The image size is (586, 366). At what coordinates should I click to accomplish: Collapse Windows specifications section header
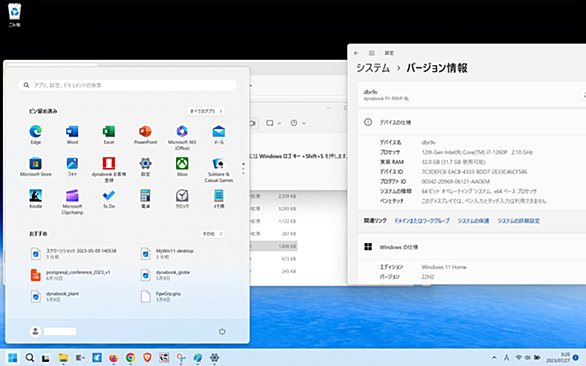472,247
